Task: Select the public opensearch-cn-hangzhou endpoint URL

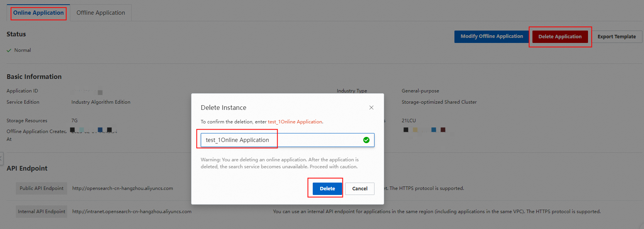Action: 122,188
